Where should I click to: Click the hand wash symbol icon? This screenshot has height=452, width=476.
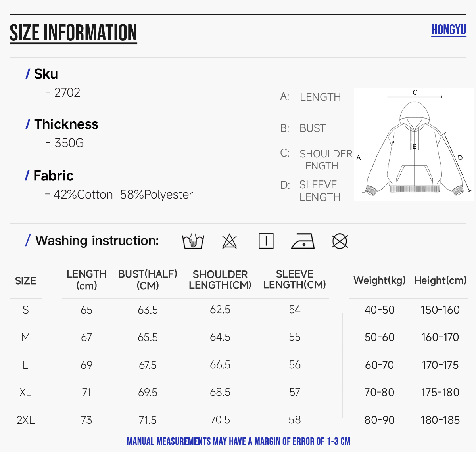click(x=193, y=241)
